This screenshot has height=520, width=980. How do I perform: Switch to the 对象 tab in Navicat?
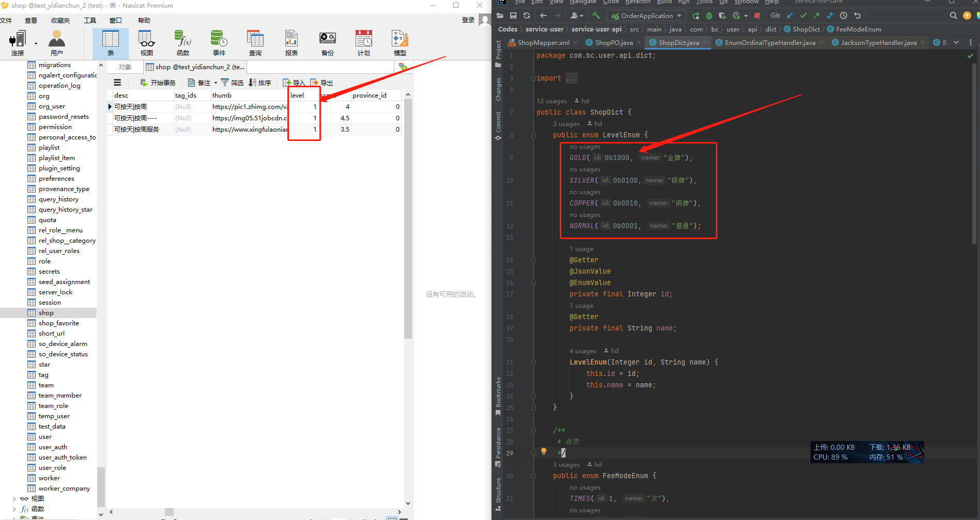point(125,67)
